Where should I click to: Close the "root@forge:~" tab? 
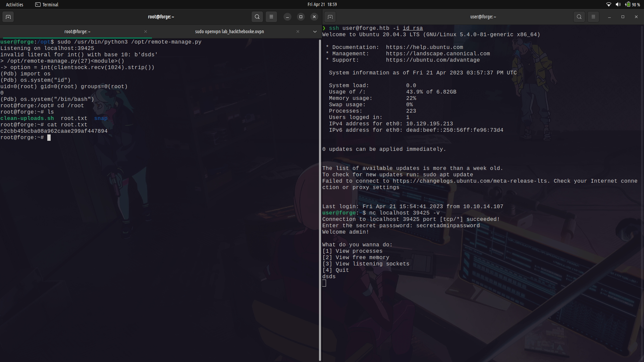click(x=145, y=32)
